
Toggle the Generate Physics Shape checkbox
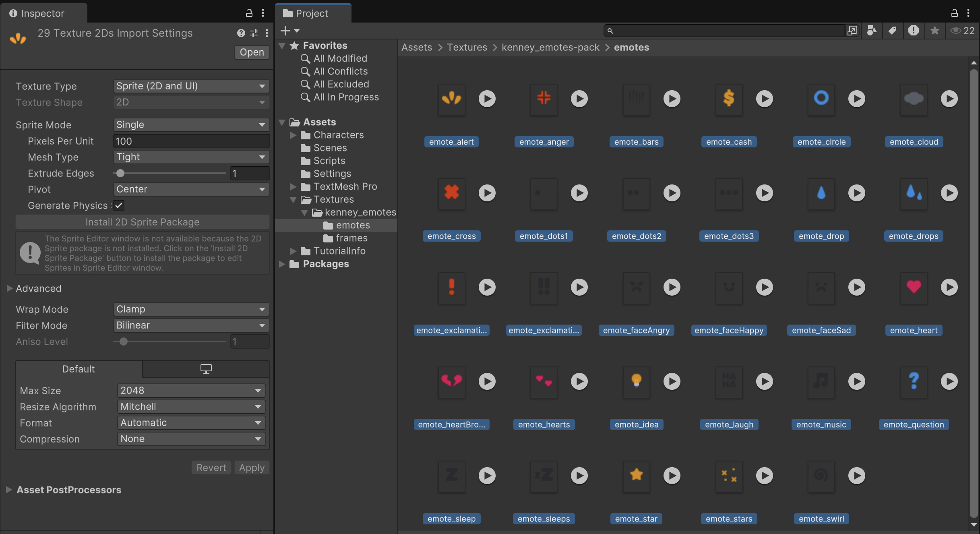[x=119, y=205]
